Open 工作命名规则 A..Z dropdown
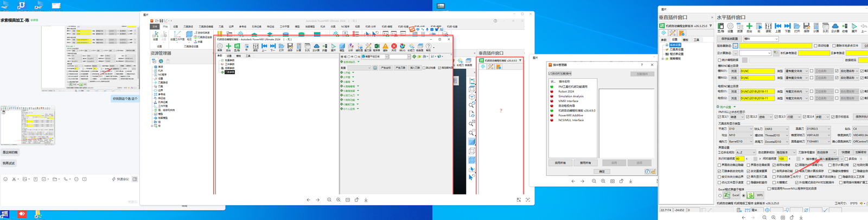The width and height of the screenshot is (868, 220). tap(746, 152)
